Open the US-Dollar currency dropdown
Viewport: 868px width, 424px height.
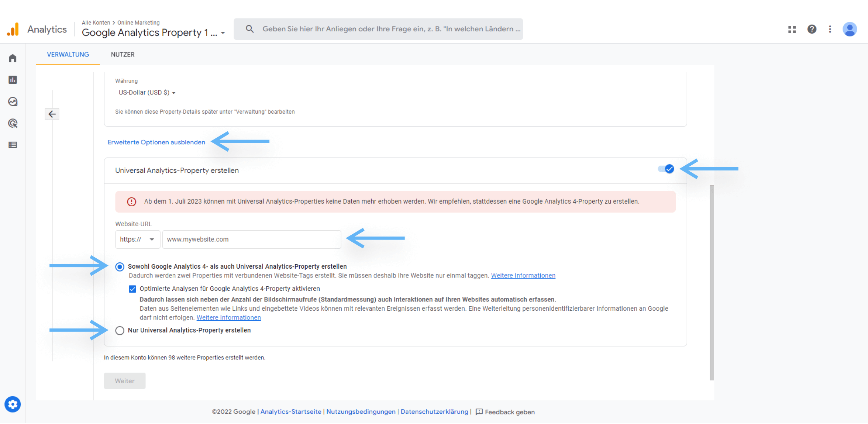point(147,93)
